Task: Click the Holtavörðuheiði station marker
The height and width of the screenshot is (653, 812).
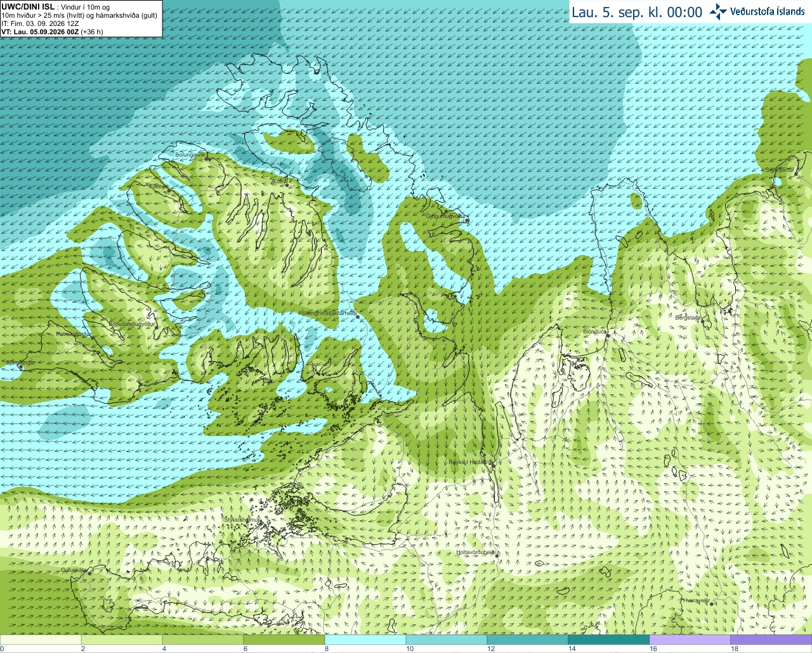Action: point(497,555)
